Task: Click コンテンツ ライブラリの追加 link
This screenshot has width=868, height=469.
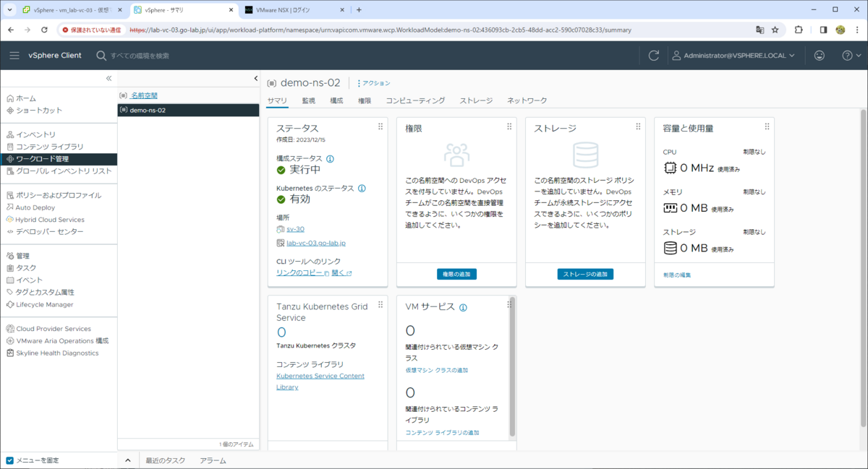Action: tap(443, 432)
